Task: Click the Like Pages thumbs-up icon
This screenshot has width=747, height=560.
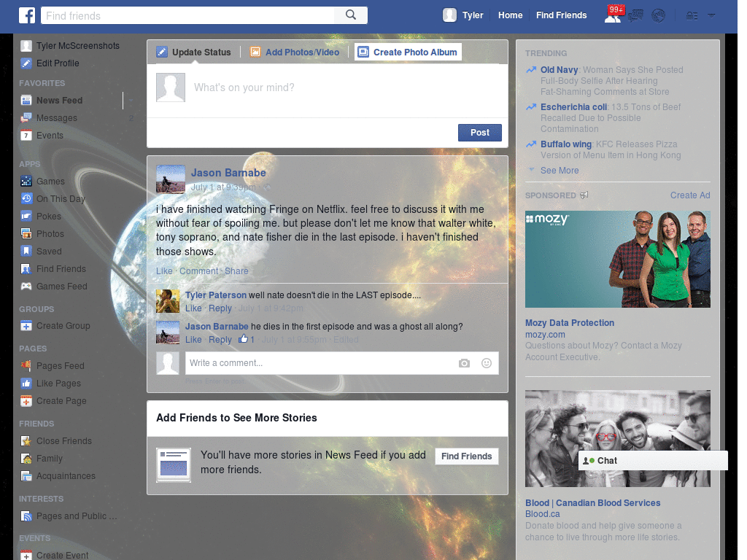Action: point(26,384)
